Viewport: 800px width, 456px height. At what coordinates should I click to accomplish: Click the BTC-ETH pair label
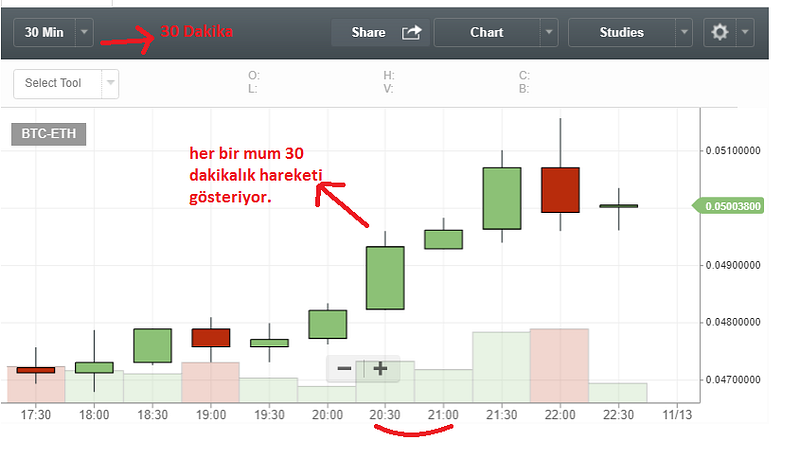point(48,134)
